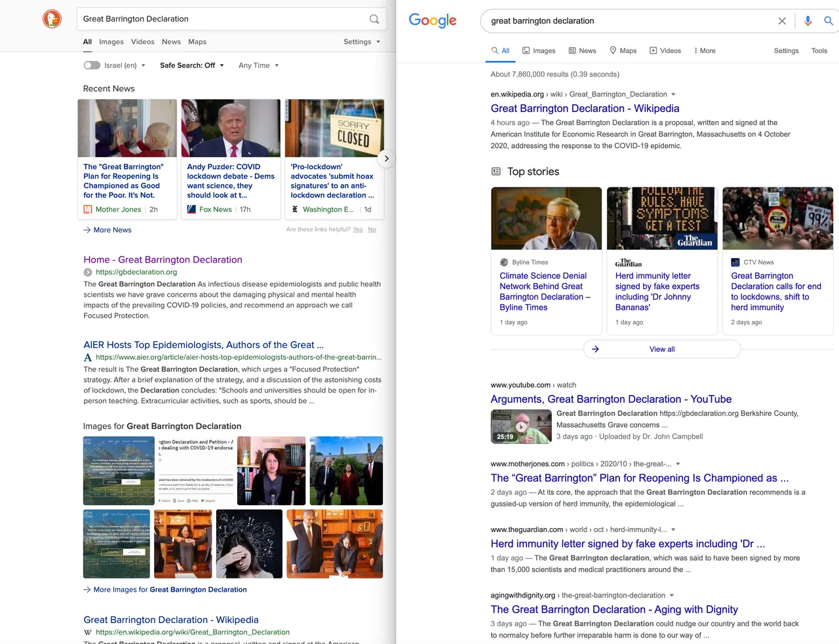Open the stressed woman scribble image thumbnail
This screenshot has height=644, width=839.
[249, 544]
